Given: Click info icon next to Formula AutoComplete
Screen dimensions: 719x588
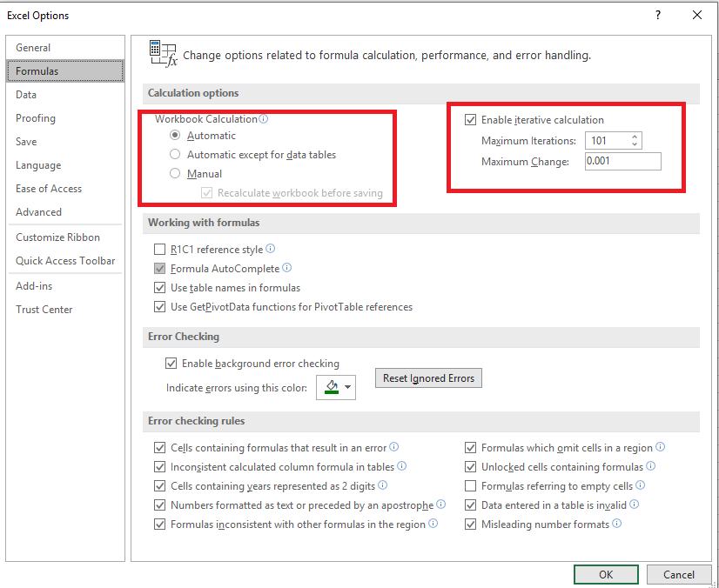Looking at the screenshot, I should tap(287, 268).
